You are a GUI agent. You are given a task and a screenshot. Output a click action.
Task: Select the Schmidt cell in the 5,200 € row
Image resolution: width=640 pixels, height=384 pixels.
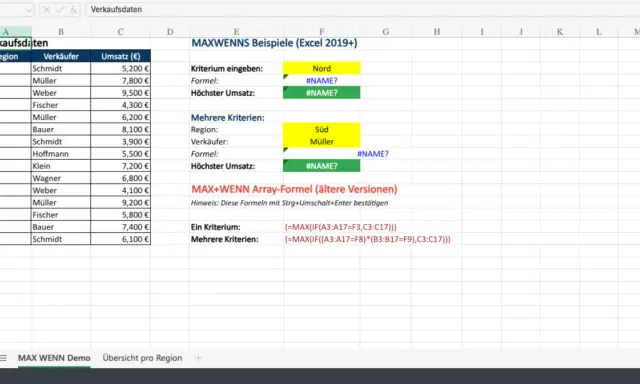[61, 69]
